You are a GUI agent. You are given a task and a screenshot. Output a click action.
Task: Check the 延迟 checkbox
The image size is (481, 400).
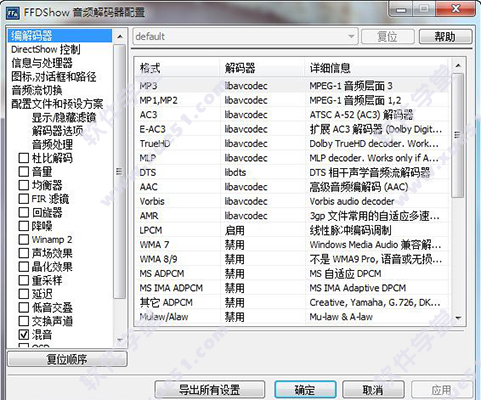click(x=24, y=294)
